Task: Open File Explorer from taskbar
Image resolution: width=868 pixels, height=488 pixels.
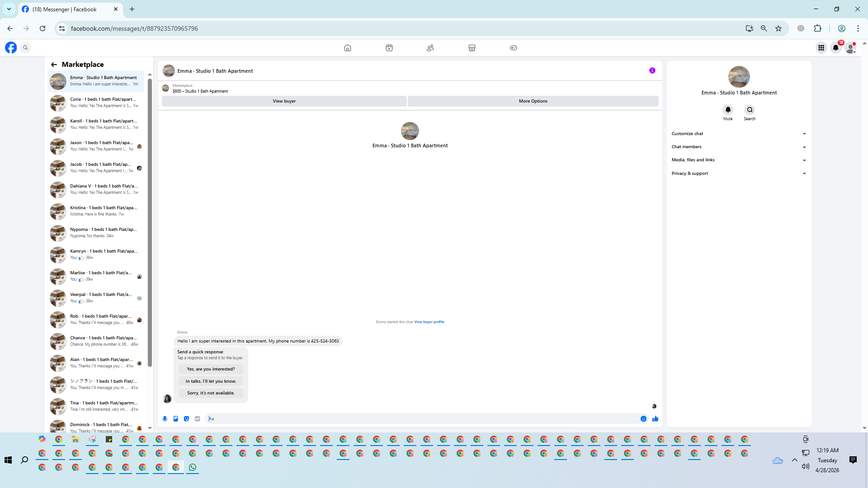Action: click(75, 439)
